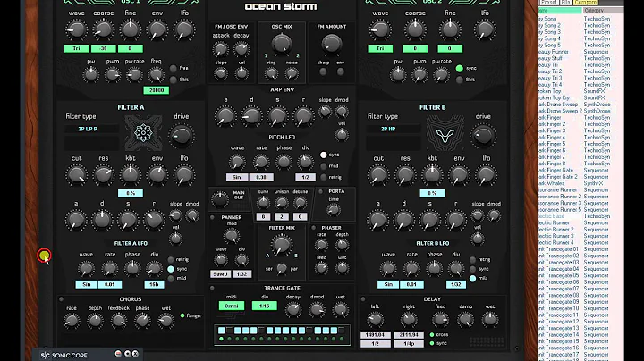Open Delay right 1/4p selector
Screen dimensions: 644x361
coord(409,344)
